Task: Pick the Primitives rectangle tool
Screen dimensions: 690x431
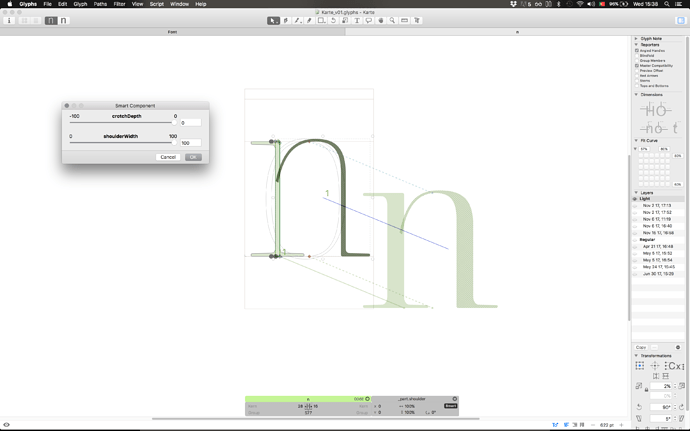Action: click(x=322, y=21)
